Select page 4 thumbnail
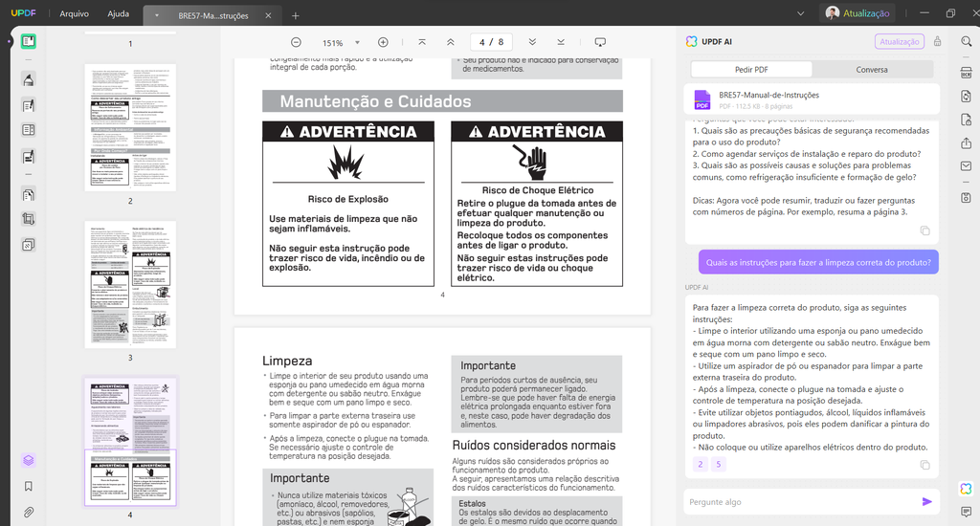 (130, 441)
